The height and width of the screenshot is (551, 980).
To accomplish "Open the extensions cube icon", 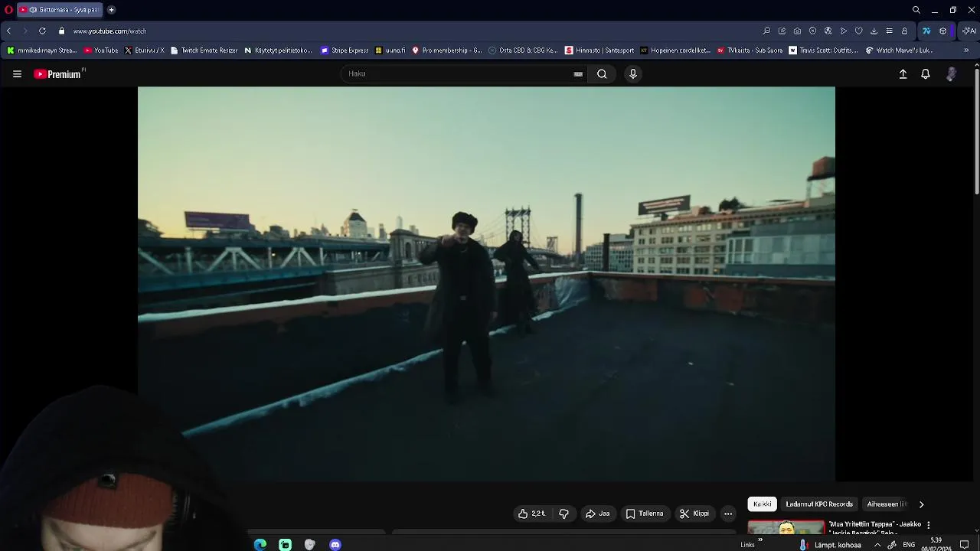I will coord(943,31).
